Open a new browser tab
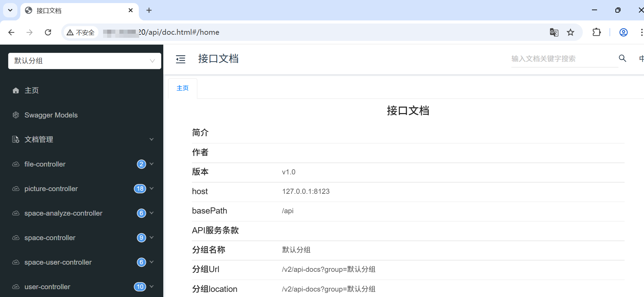Viewport: 644px width, 297px height. tap(149, 11)
